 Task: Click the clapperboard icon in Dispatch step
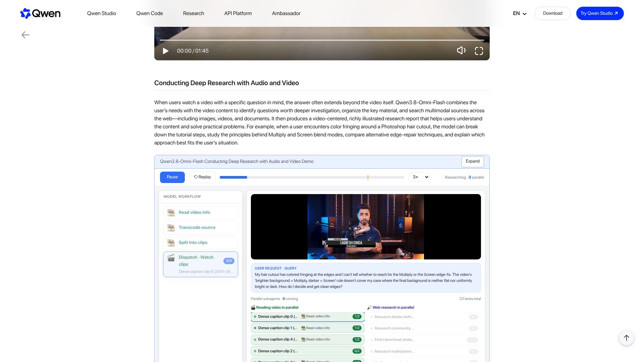[171, 258]
